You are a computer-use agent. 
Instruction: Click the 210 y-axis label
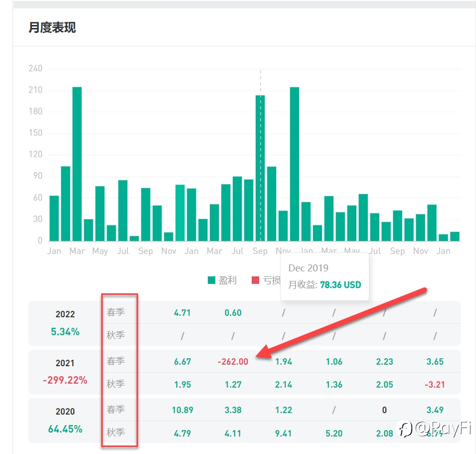tap(35, 90)
